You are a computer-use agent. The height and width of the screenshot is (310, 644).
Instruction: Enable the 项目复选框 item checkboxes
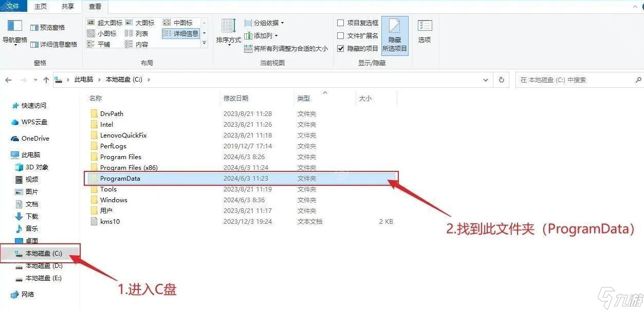point(341,23)
